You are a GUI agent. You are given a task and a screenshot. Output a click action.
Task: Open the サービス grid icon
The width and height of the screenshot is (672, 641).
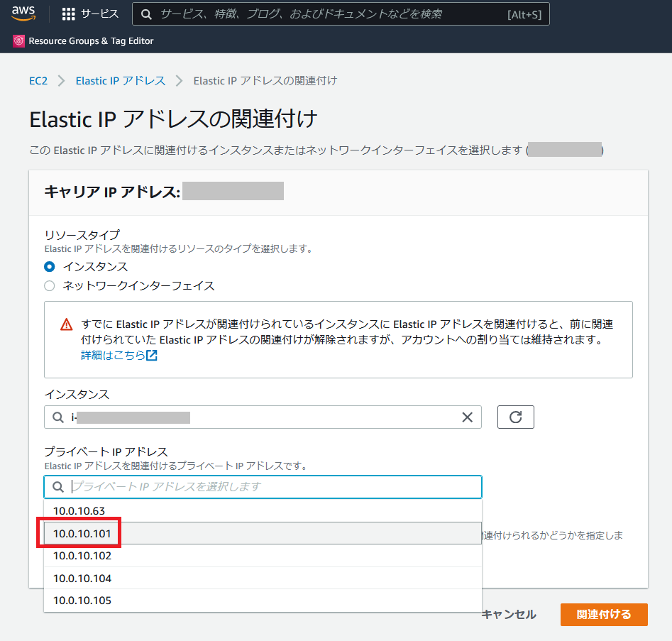pos(67,13)
